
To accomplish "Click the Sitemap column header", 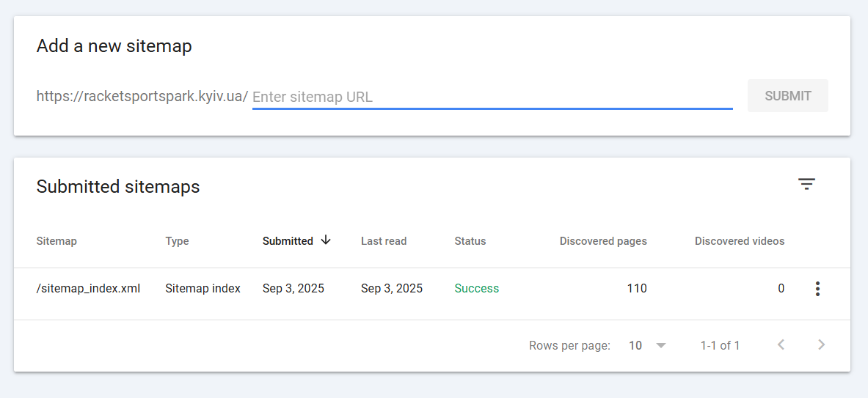I will click(x=56, y=241).
